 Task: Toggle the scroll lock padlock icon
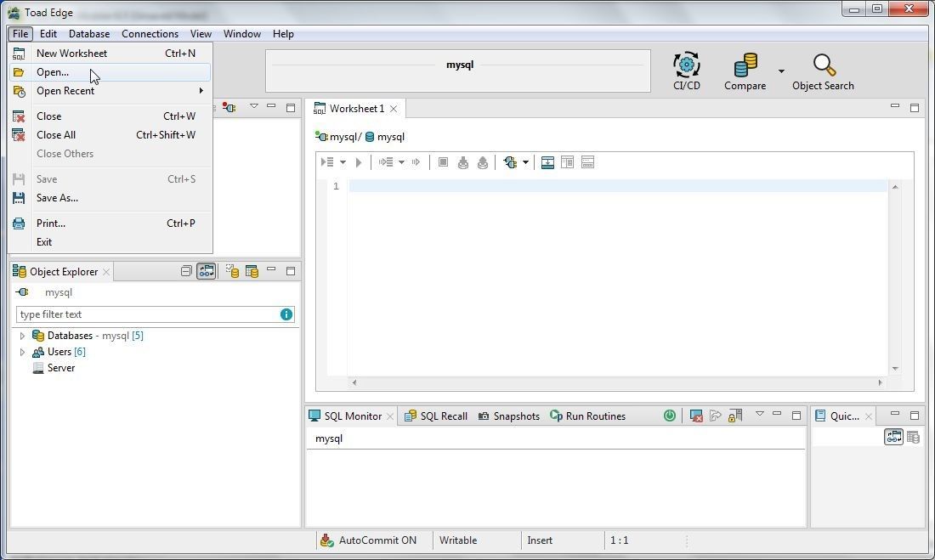735,416
